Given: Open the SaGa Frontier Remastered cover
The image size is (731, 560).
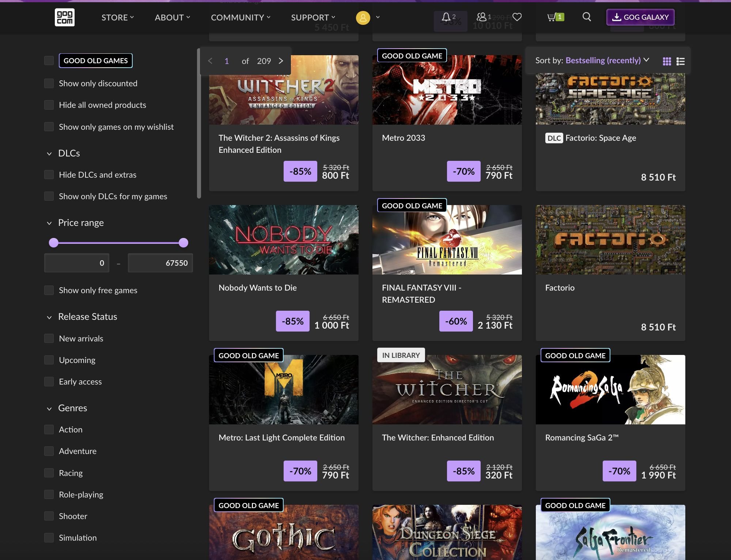Looking at the screenshot, I should coord(610,532).
